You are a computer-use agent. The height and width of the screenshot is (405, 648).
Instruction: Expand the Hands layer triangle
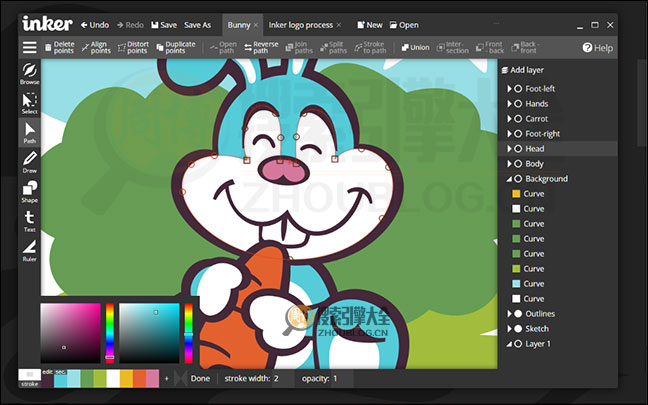click(x=510, y=104)
